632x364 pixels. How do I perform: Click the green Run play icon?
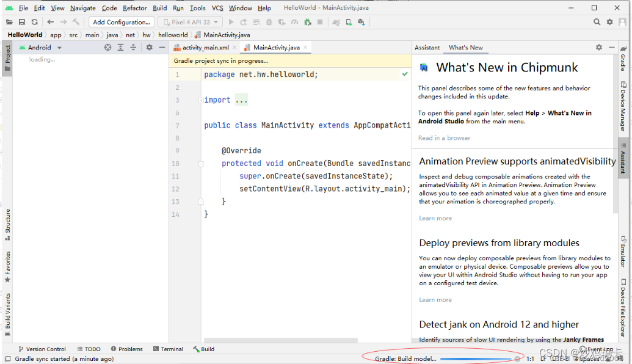(x=231, y=22)
